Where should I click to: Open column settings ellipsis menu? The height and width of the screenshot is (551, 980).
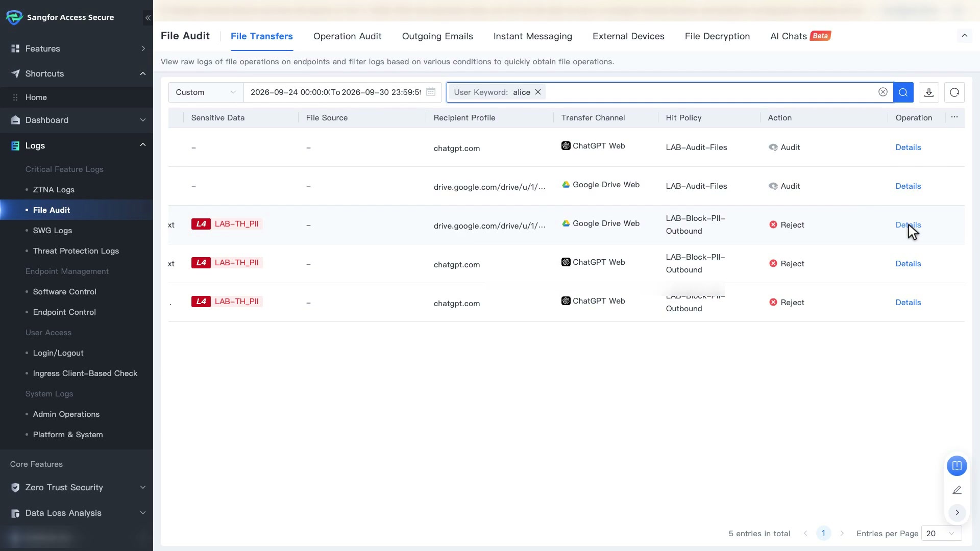[x=954, y=117]
